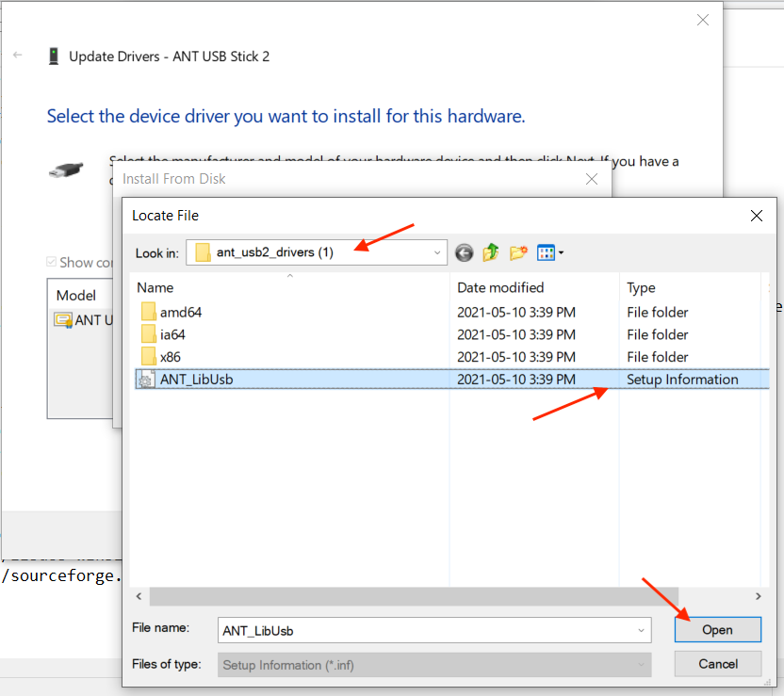Click the File folder type of x86 row
Screen dimensions: 784x696
[658, 357]
